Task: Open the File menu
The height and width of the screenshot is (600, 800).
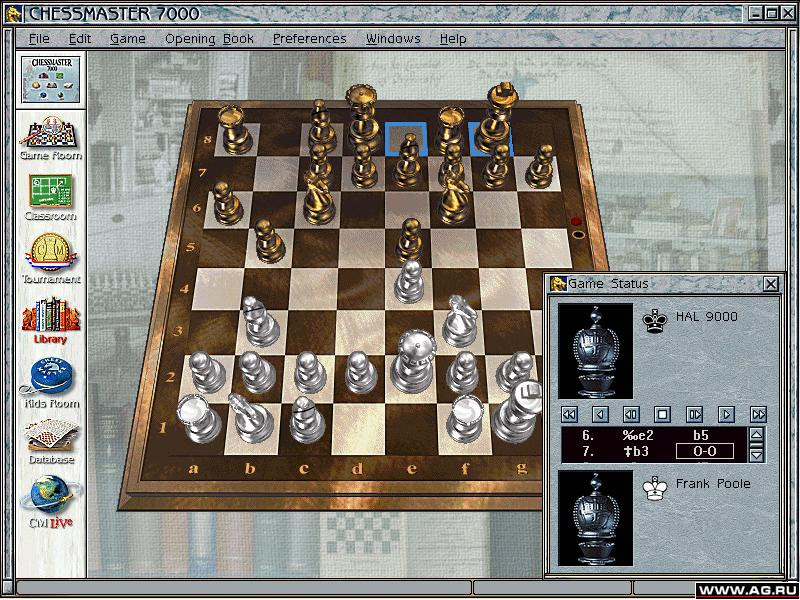Action: click(x=39, y=39)
